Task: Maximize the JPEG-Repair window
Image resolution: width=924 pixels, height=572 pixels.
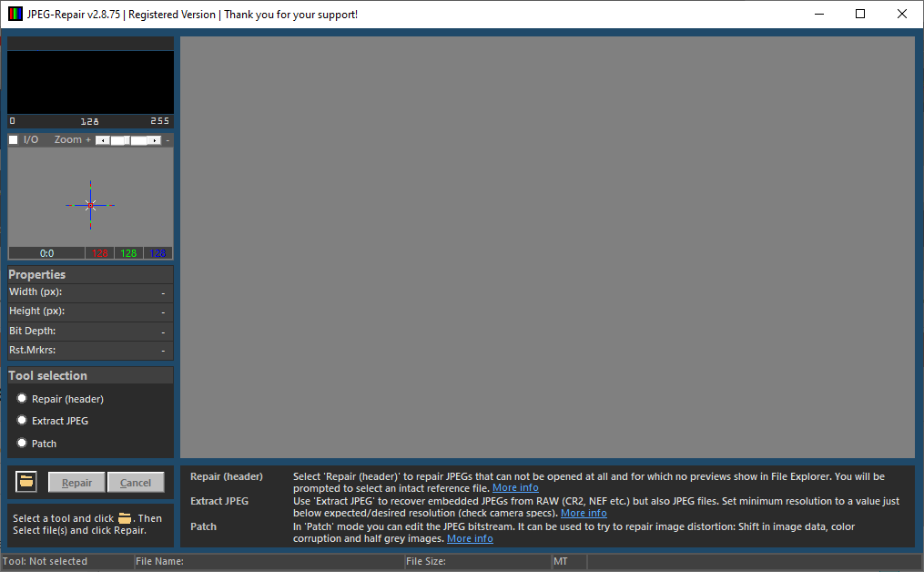Action: click(860, 15)
